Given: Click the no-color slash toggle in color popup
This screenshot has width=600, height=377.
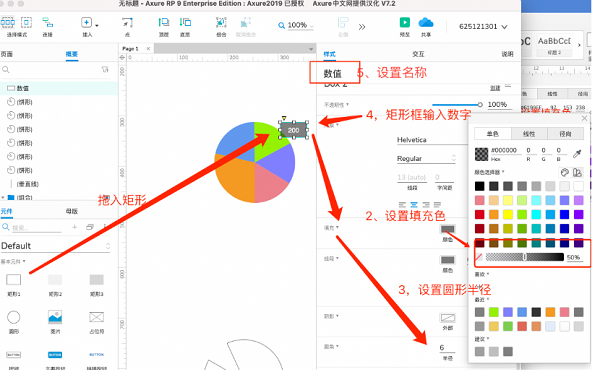Looking at the screenshot, I should 479,257.
